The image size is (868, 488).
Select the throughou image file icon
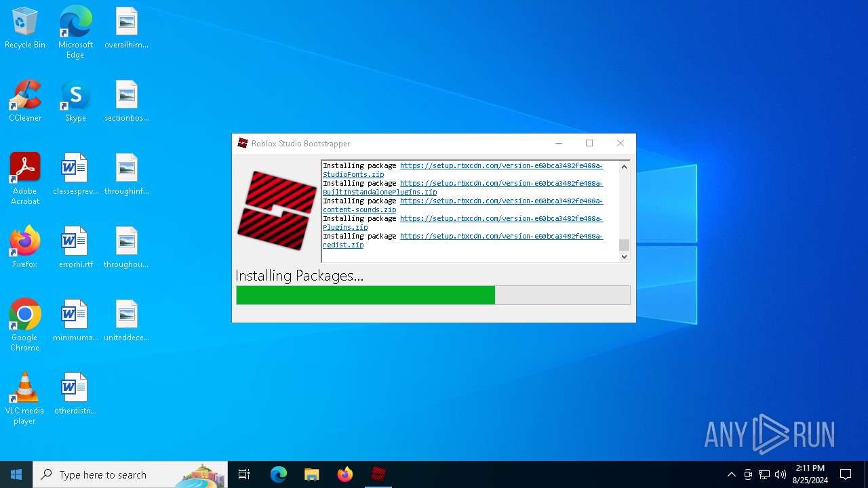click(x=126, y=247)
